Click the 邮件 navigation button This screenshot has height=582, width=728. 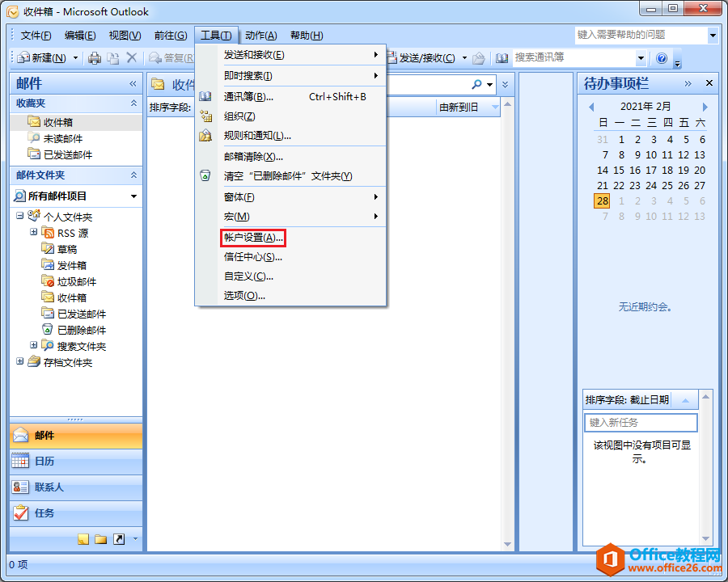tap(76, 436)
